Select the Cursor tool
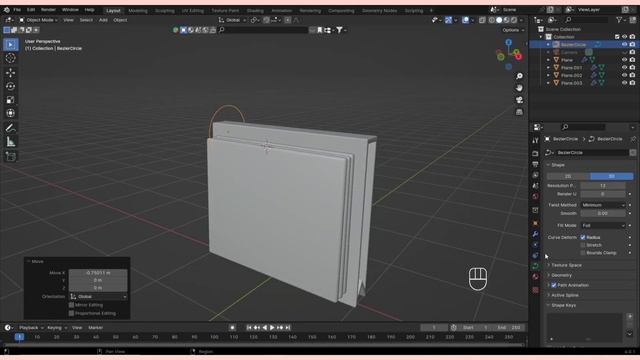The image size is (640, 360). [11, 58]
